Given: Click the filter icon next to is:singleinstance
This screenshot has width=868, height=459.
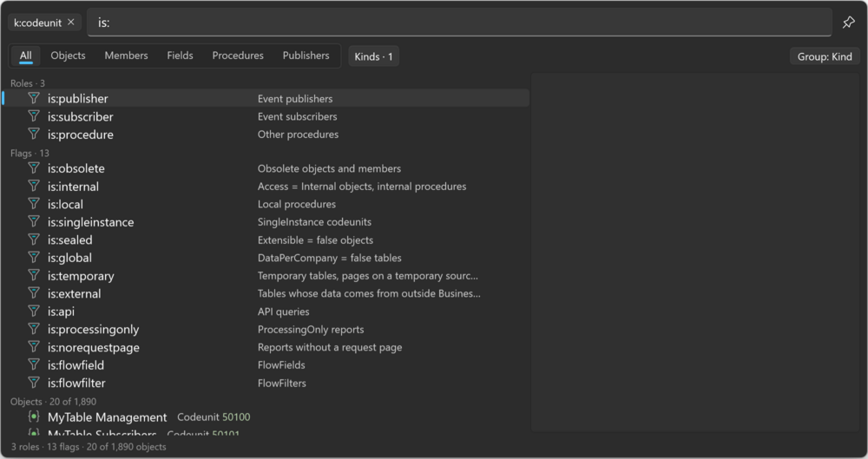Looking at the screenshot, I should [34, 221].
